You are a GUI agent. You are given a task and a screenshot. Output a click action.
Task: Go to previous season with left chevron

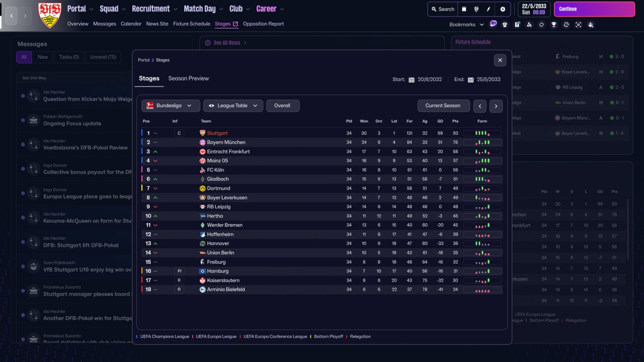click(480, 106)
